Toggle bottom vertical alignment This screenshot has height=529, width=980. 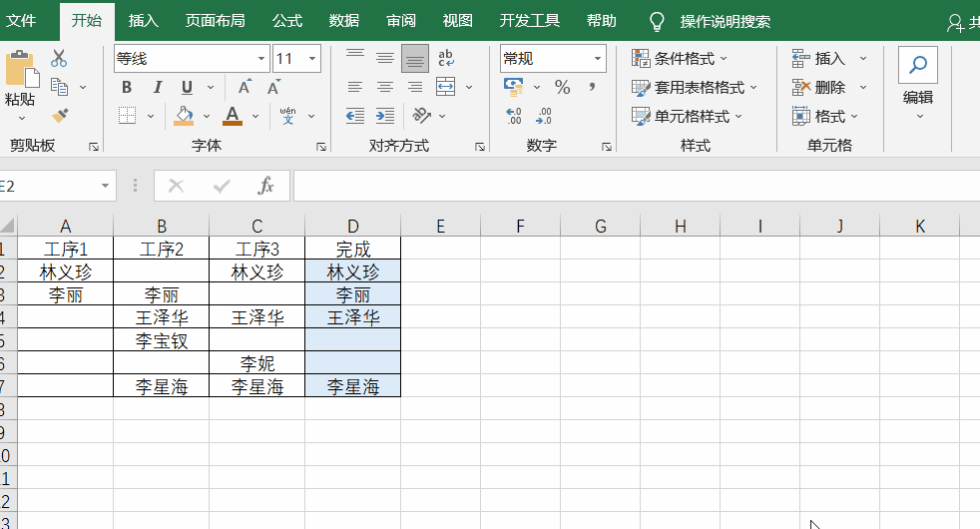415,58
